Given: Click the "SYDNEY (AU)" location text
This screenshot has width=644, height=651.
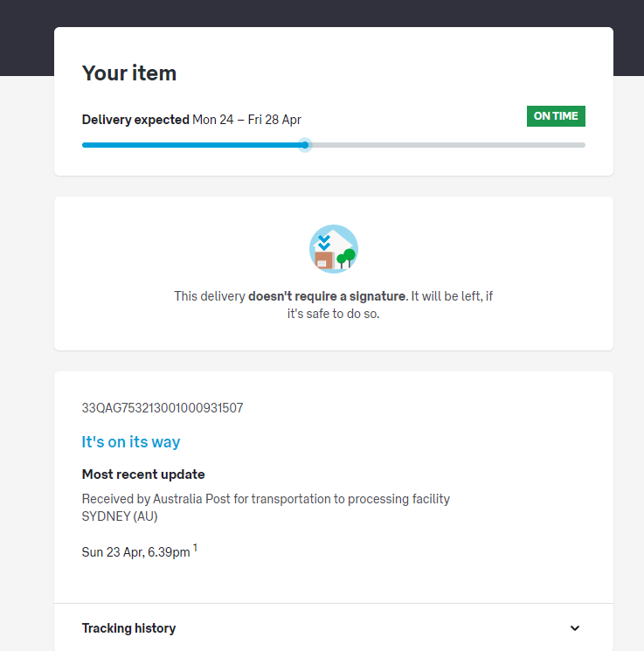Looking at the screenshot, I should [x=120, y=516].
